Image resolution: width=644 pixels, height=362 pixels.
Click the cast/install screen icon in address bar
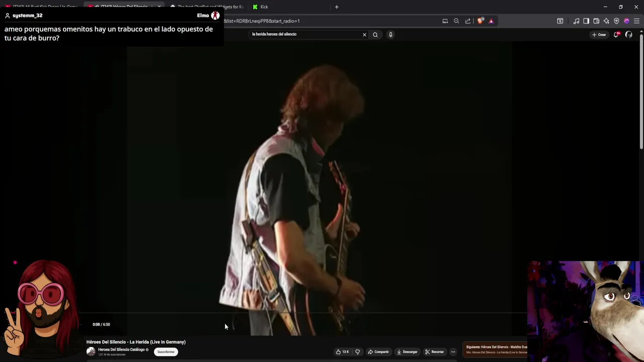pyautogui.click(x=445, y=21)
